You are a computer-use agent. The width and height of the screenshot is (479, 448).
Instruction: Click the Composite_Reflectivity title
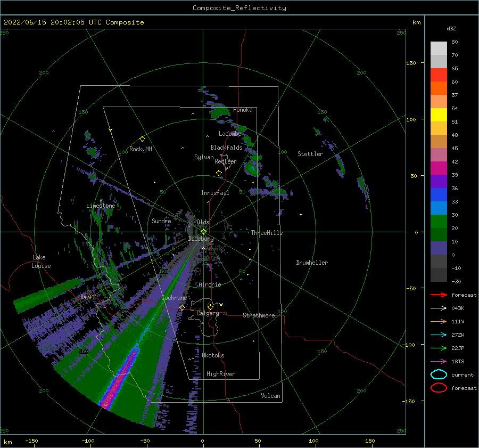coord(240,8)
